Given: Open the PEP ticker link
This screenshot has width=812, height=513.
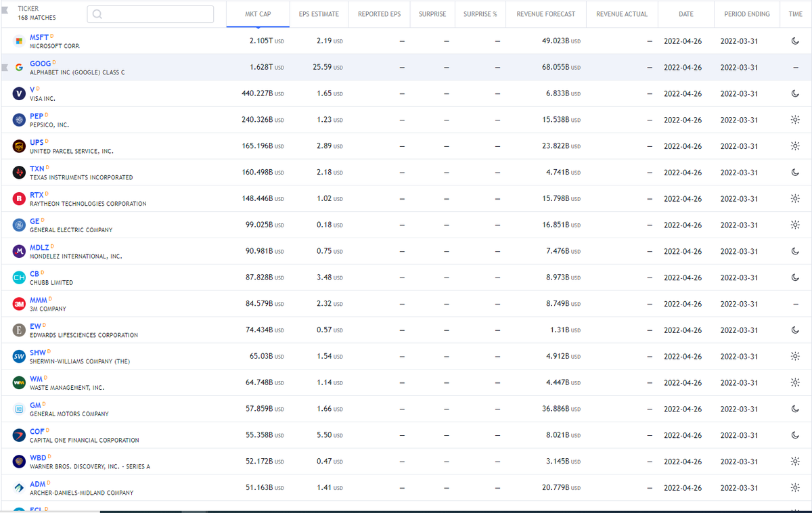Looking at the screenshot, I should click(x=37, y=116).
